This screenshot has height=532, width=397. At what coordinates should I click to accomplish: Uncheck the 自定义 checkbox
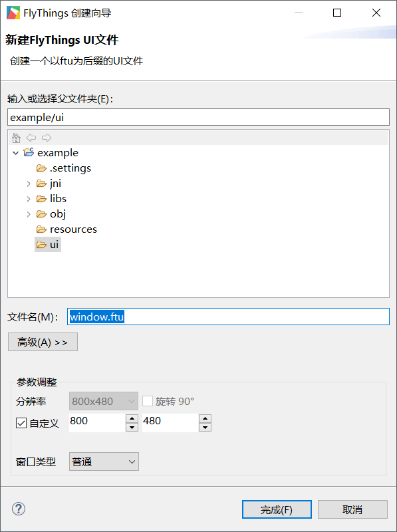pos(21,423)
